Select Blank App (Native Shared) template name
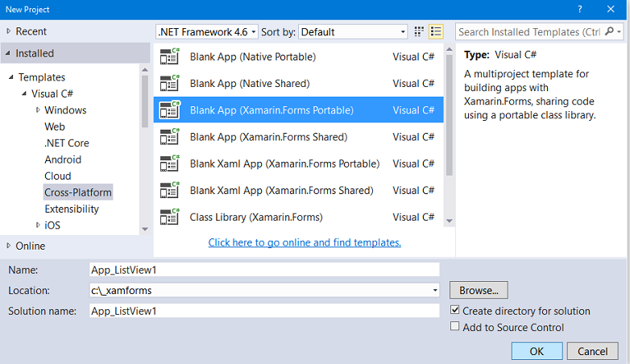 click(250, 83)
